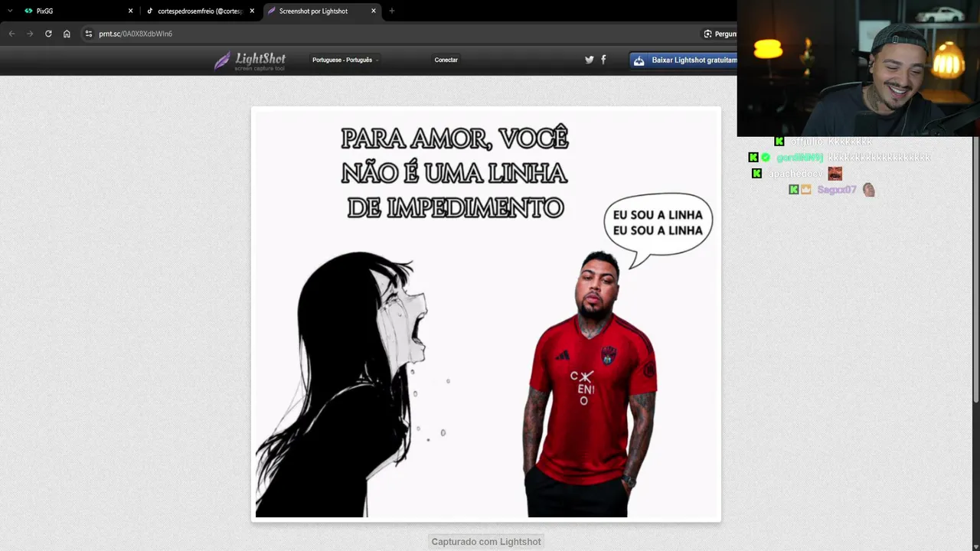
Task: Open the captured meme screenshot image
Action: (486, 314)
